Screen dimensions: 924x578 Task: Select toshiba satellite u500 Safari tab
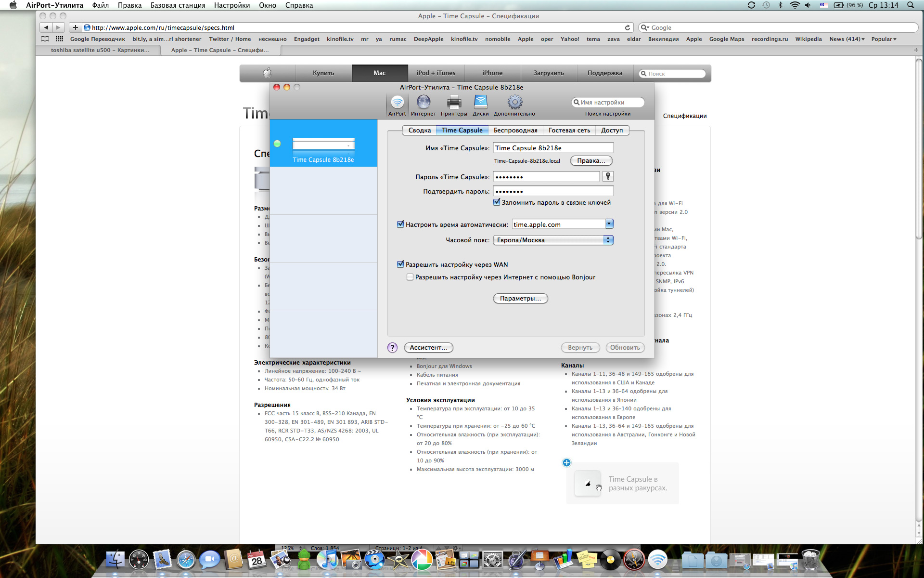tap(99, 50)
